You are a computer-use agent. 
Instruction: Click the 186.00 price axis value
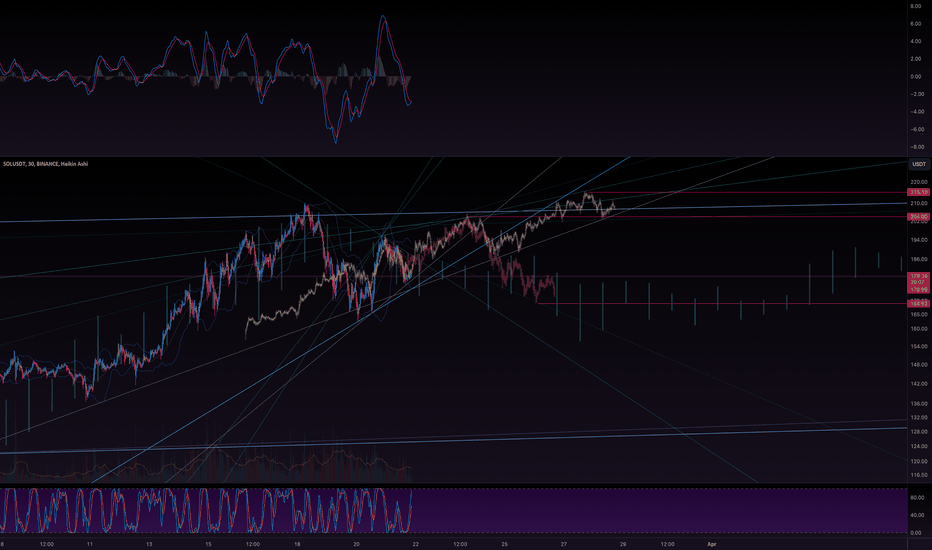coord(919,259)
